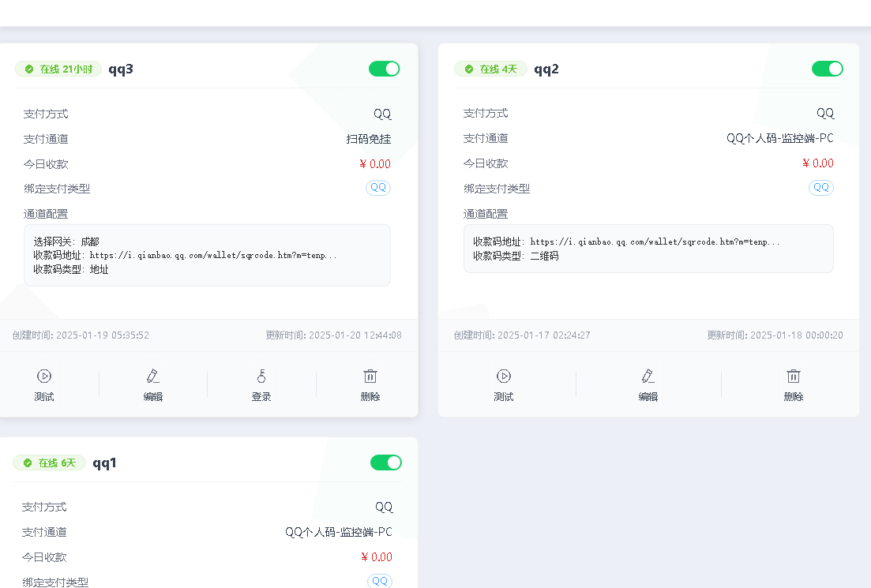
Task: Click the qq2 card title
Action: [x=546, y=69]
